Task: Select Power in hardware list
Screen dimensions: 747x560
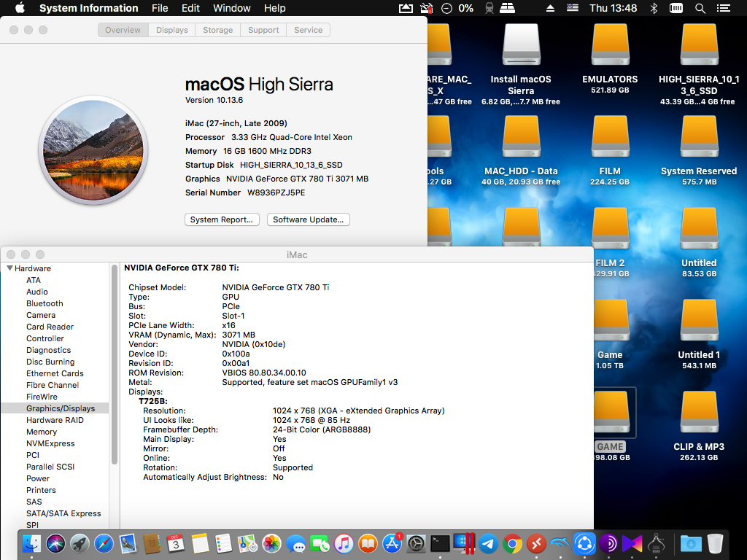Action: [x=38, y=478]
